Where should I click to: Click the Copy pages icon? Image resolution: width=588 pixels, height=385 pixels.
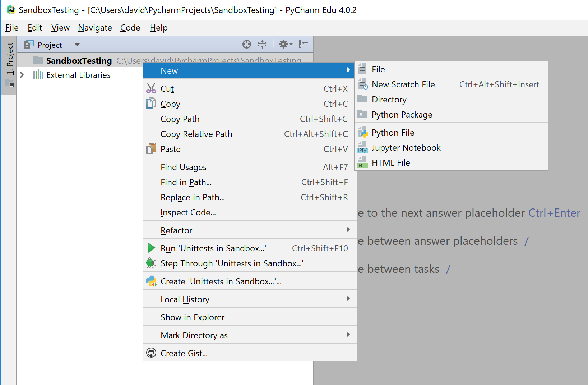tap(151, 104)
